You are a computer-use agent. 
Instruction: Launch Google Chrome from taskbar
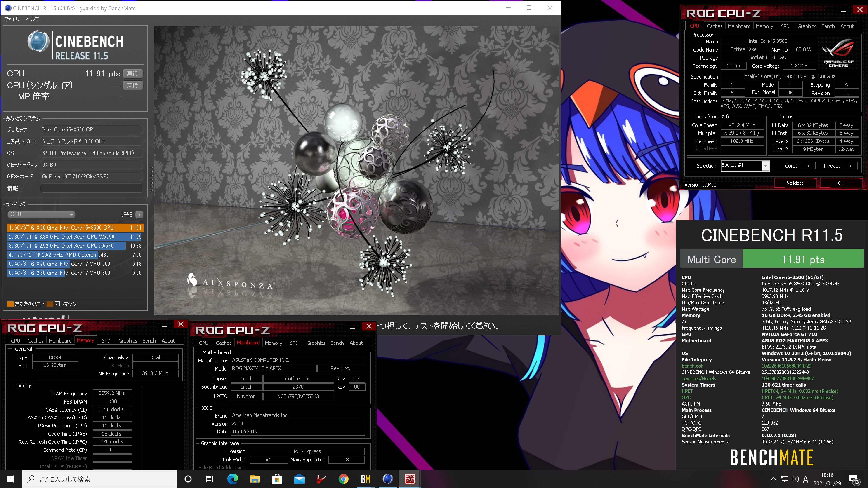[343, 479]
